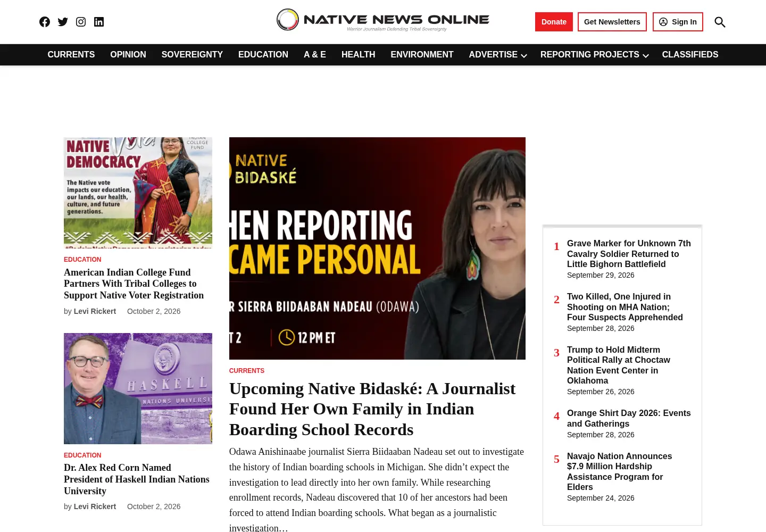Open the A & E menu item

(315, 55)
